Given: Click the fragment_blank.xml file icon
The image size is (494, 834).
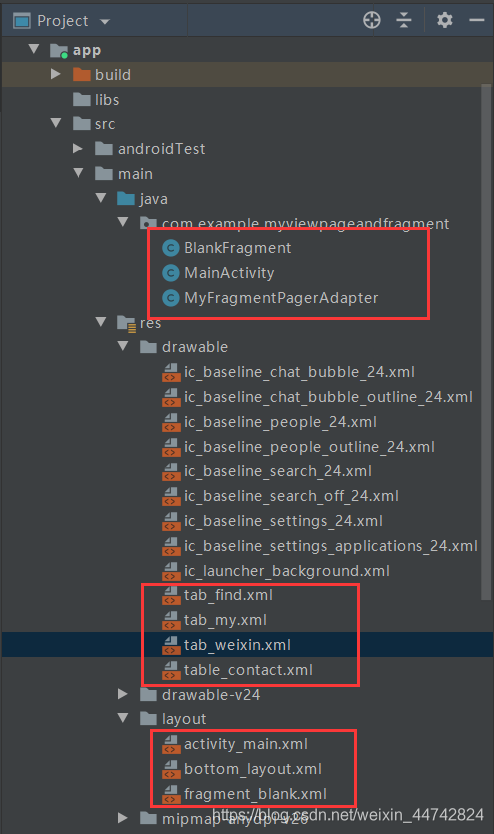Looking at the screenshot, I should (171, 794).
